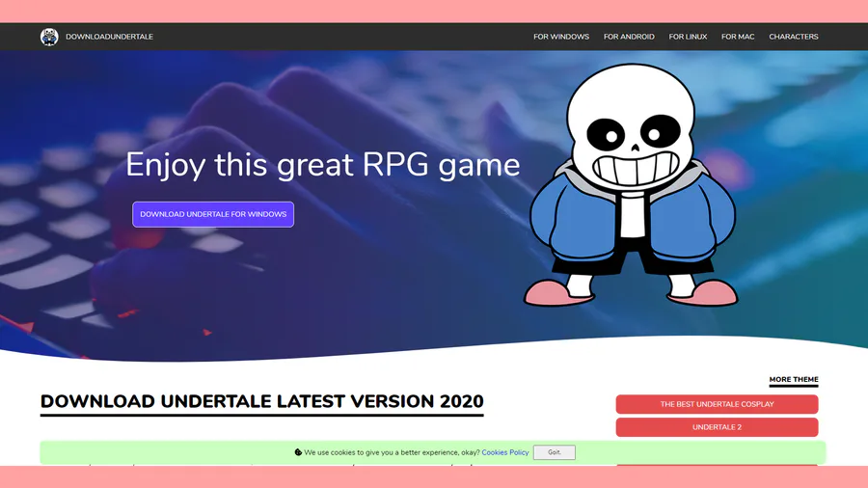Click the MORE THEME label

(x=794, y=380)
